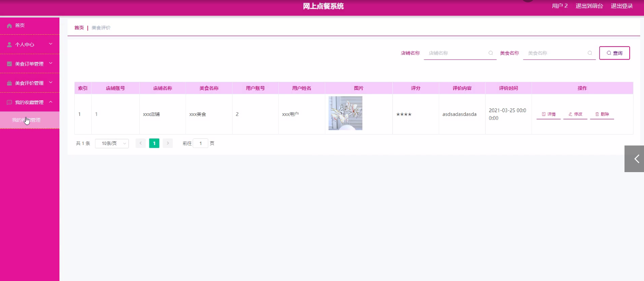
Task: Click the trash icon beside 删除
Action: click(597, 114)
